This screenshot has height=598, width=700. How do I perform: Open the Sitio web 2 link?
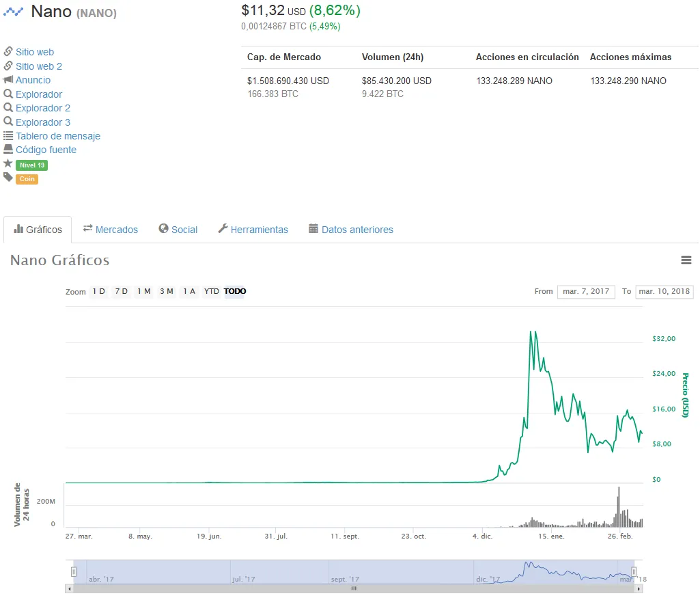[x=39, y=66]
